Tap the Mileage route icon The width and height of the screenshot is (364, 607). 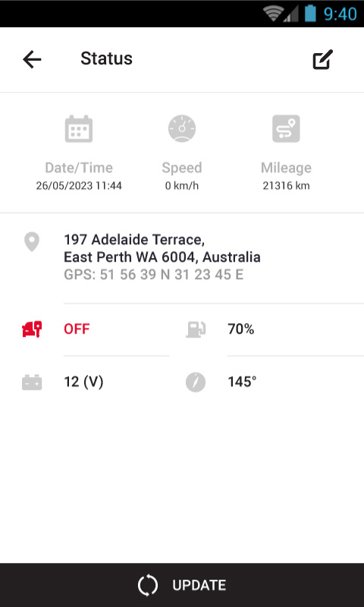[x=286, y=128]
